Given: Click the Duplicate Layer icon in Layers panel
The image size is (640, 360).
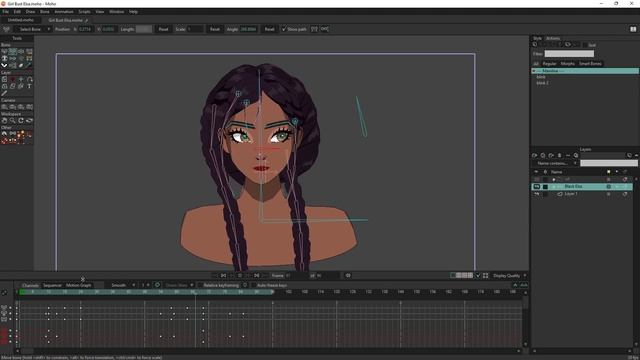Looking at the screenshot, I should tap(543, 155).
